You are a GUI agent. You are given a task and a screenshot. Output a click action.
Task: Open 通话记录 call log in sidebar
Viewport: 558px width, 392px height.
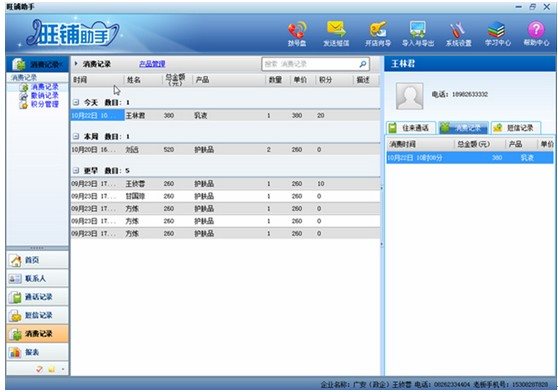coord(37,297)
